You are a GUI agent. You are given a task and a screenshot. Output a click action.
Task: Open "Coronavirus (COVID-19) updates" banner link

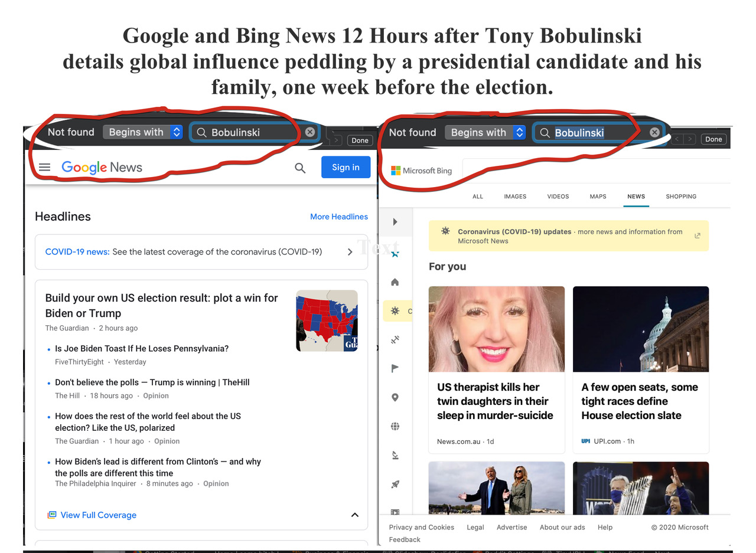[x=514, y=232]
